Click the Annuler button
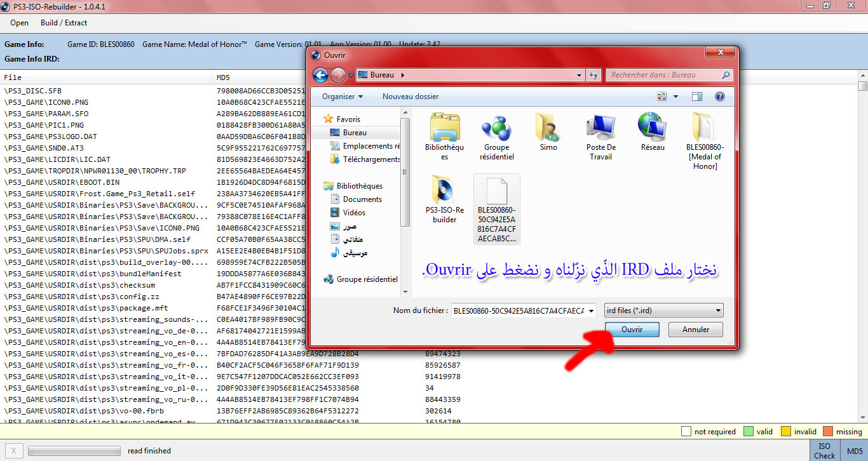Screen dimensions: 868x461 696,330
